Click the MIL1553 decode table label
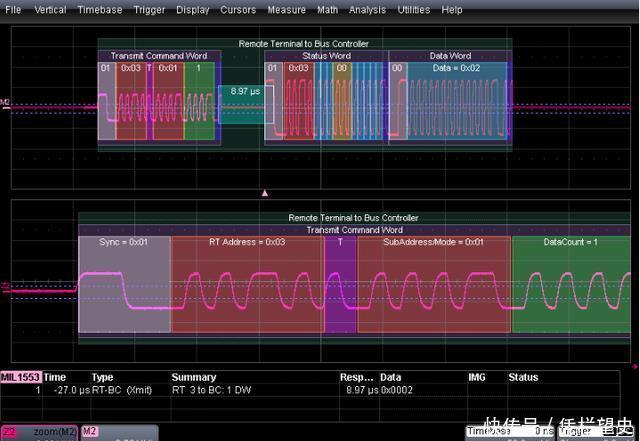Screen dimensions: 640x441 (19, 378)
